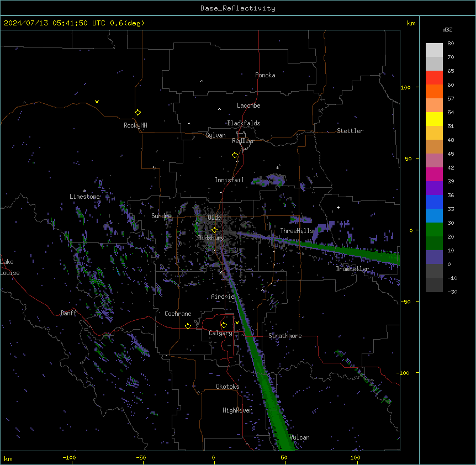Click the magenta legend swatch between 42 and 39

[434, 174]
